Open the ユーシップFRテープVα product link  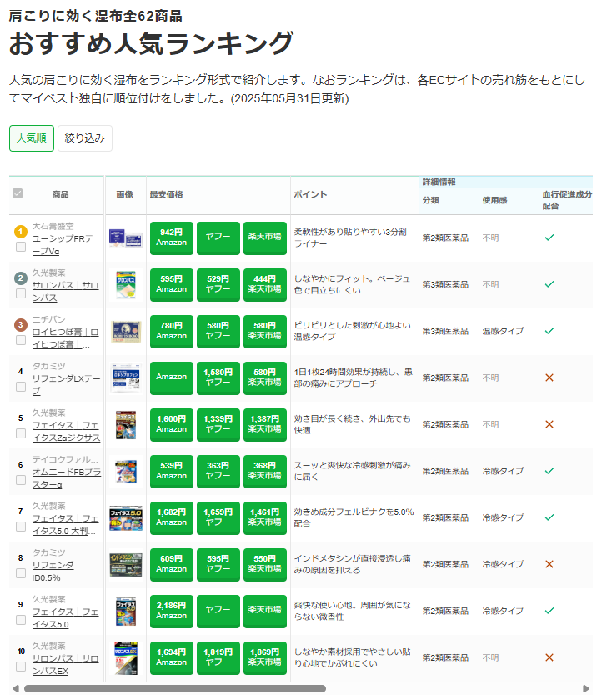click(x=63, y=245)
